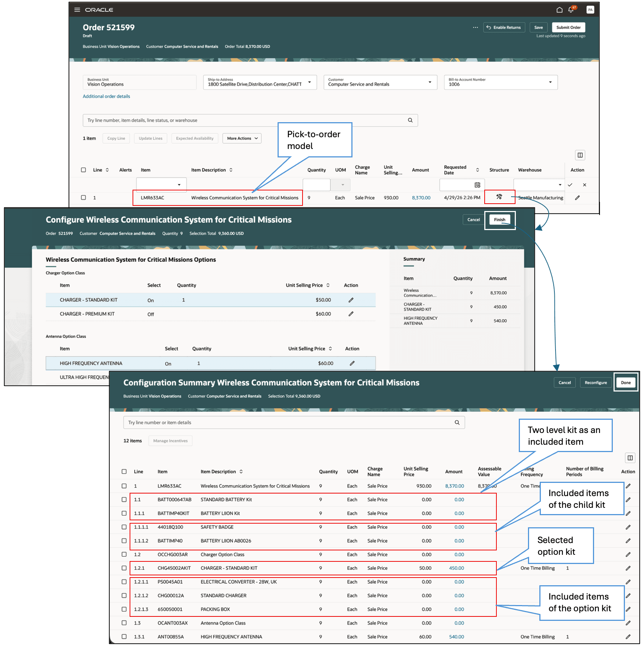Click the Expected Availability toolbar action
The height and width of the screenshot is (648, 644).
[x=195, y=138]
